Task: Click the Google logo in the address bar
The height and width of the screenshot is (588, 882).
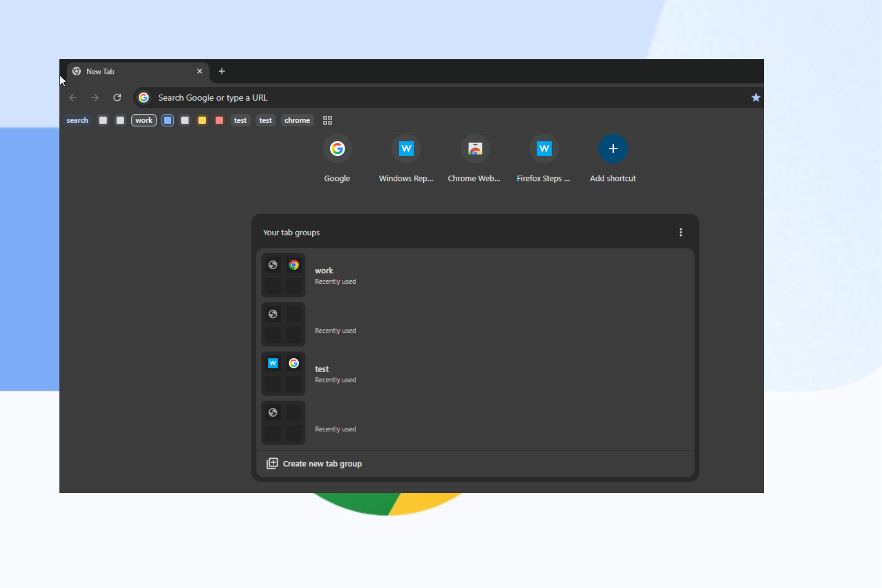Action: point(144,97)
